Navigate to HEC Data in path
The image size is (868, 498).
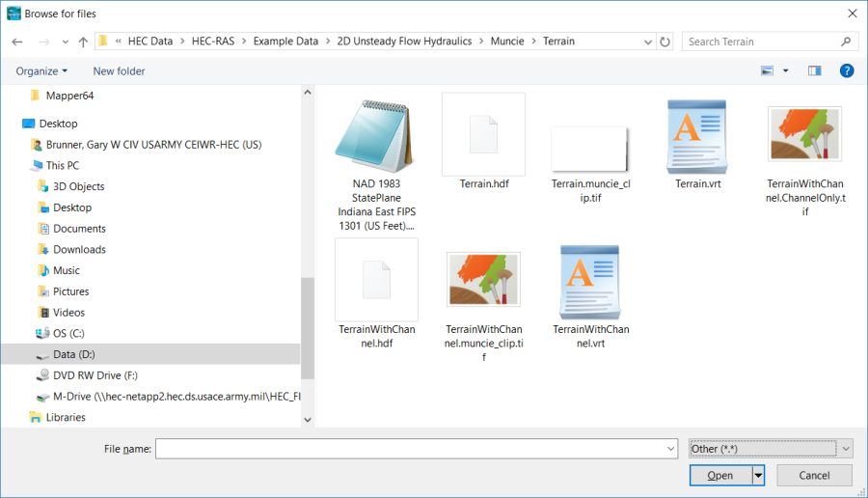tap(150, 41)
